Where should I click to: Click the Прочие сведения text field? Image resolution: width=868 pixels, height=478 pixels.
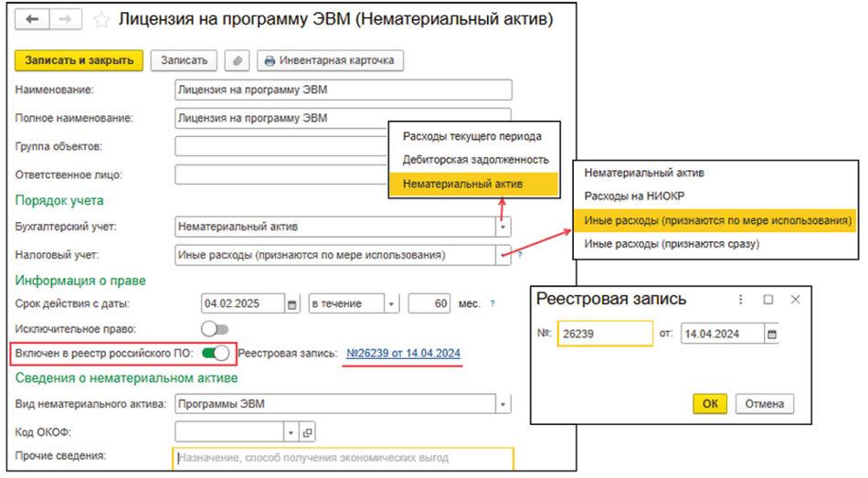tap(343, 457)
